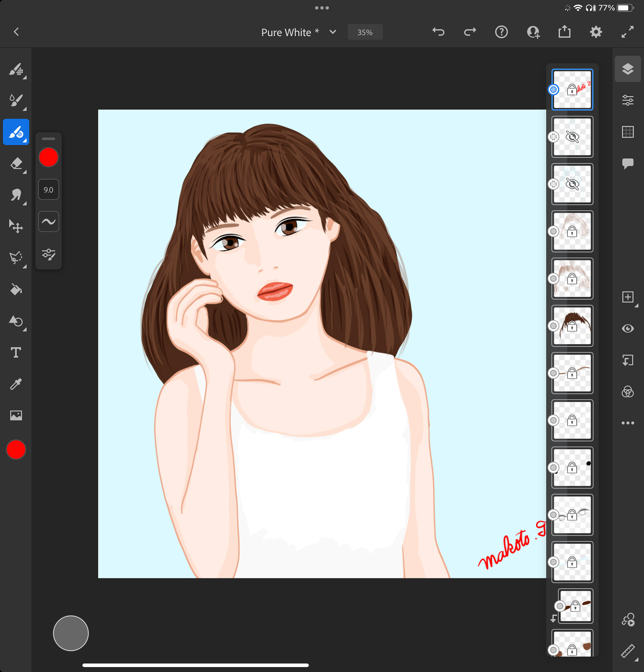The height and width of the screenshot is (672, 644).
Task: Choose the Paint Bucket fill tool
Action: pyautogui.click(x=16, y=290)
